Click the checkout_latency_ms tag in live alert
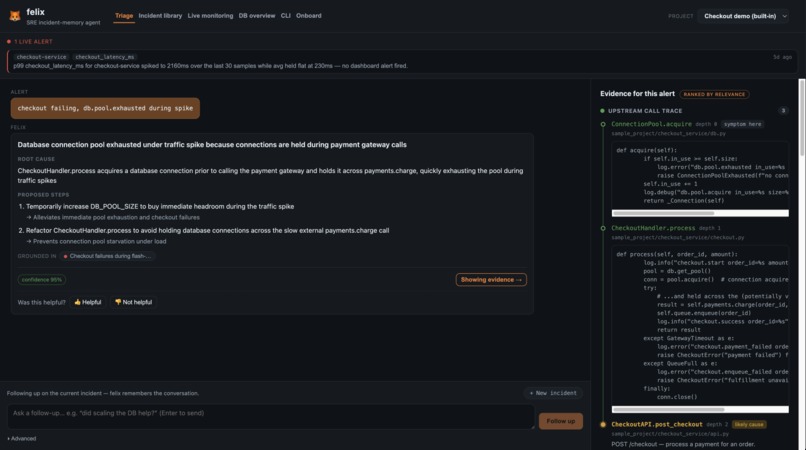Screen dimensions: 806x450 point(105,57)
